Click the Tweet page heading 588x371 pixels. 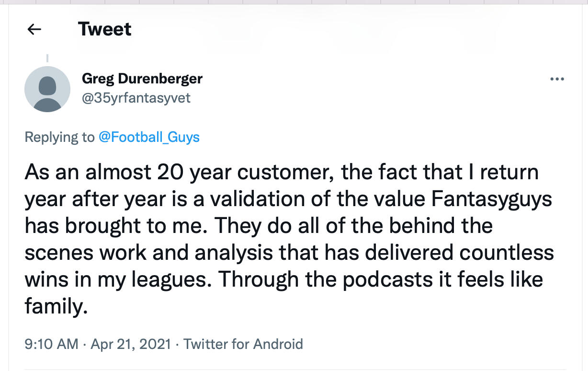coord(104,29)
